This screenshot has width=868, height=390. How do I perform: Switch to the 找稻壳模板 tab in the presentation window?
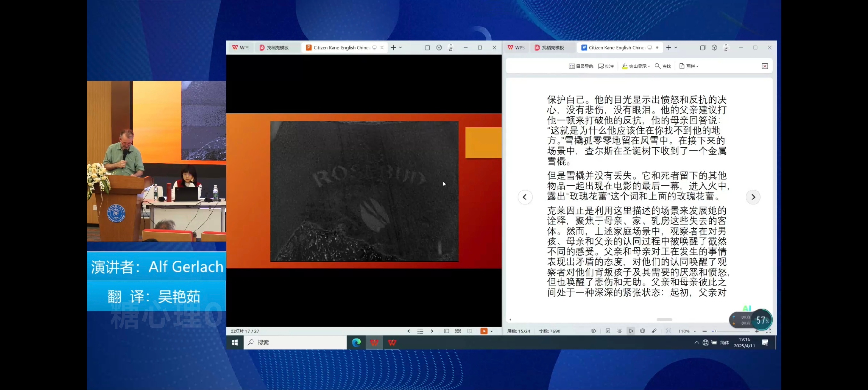click(274, 47)
